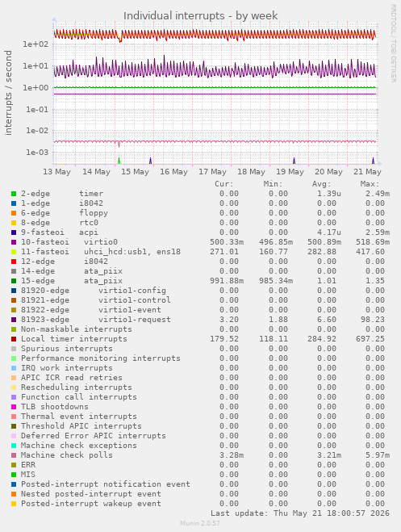Click the yellow-green 11-fasteoi legend swatch
401x532 pixels.
[14, 252]
